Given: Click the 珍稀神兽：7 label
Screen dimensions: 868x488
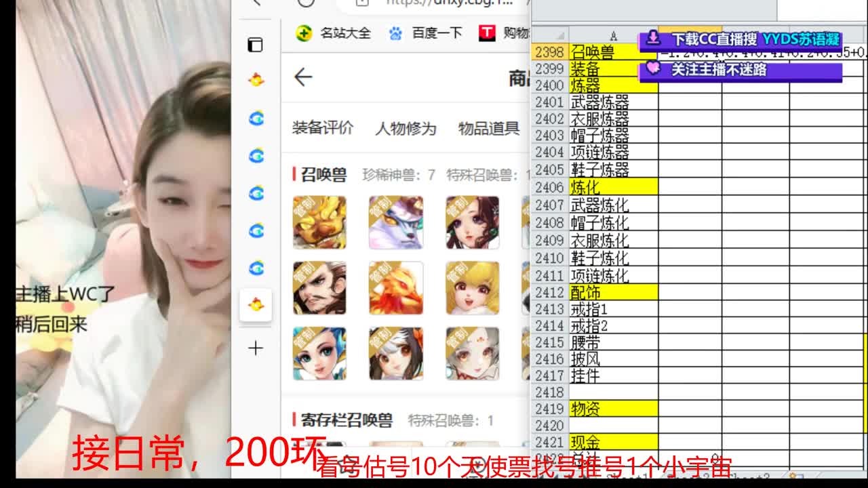Looking at the screenshot, I should 399,175.
